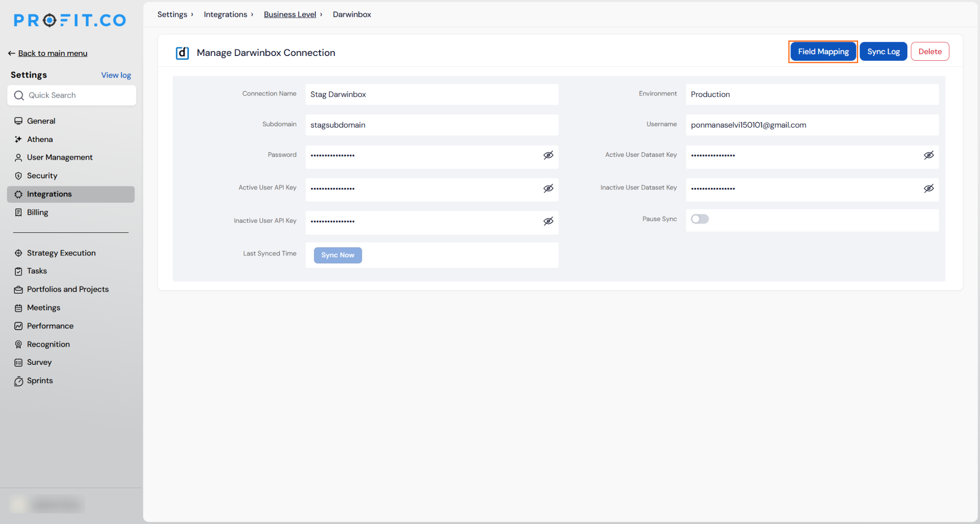Image resolution: width=980 pixels, height=524 pixels.
Task: Open Meetings settings
Action: (x=71, y=308)
